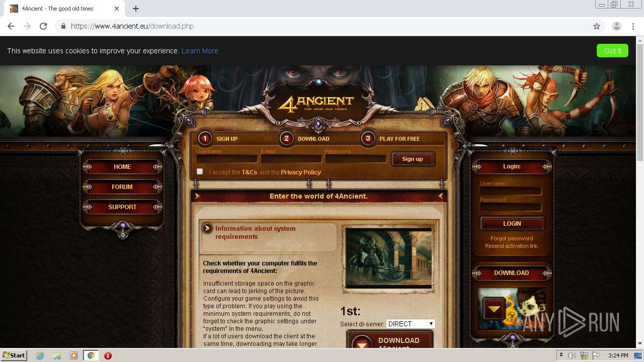This screenshot has height=362, width=644.
Task: Click the DOWNLOAD step label
Action: (313, 139)
